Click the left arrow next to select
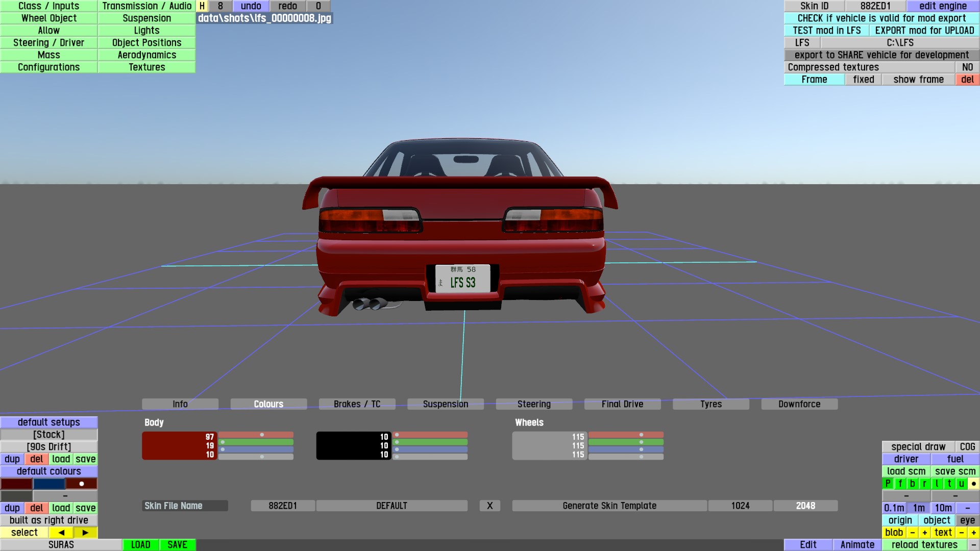The height and width of the screenshot is (551, 980). pos(61,533)
